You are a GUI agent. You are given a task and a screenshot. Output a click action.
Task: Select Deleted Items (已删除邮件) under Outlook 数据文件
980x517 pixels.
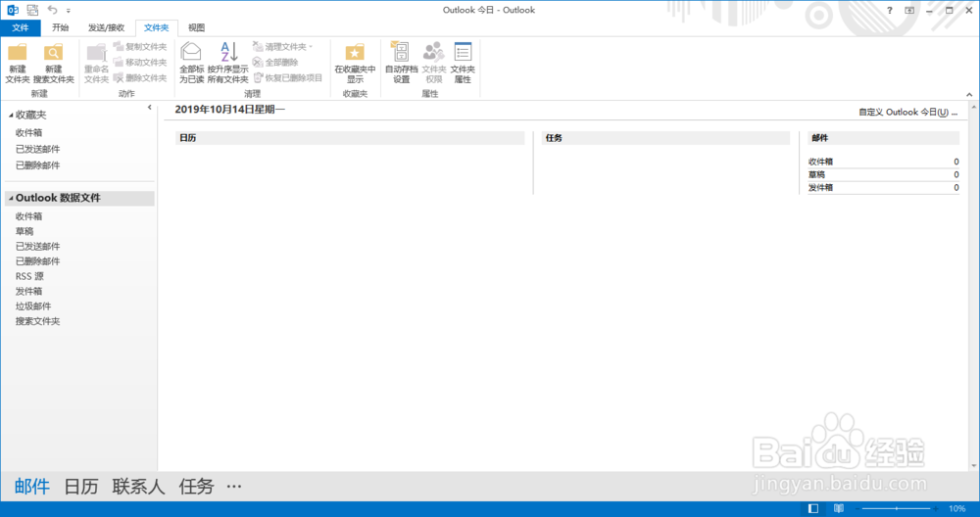37,261
